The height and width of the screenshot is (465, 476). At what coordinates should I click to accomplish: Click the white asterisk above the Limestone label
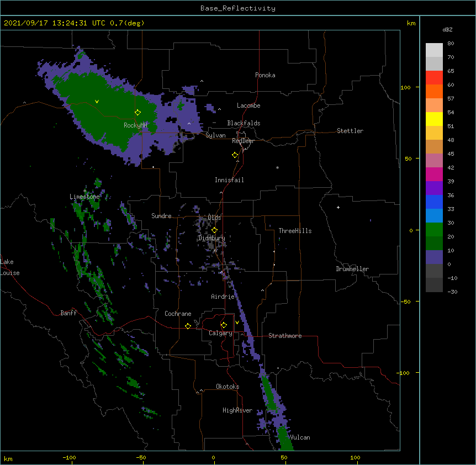[84, 191]
